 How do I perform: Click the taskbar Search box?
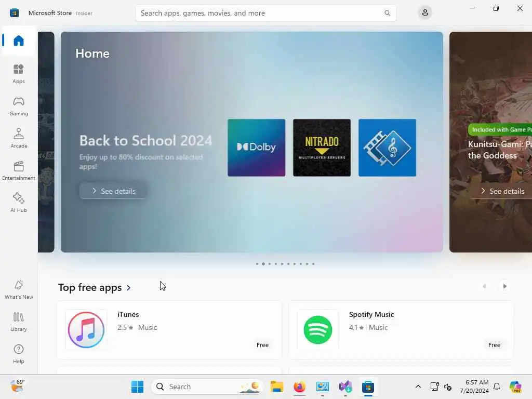tap(207, 387)
